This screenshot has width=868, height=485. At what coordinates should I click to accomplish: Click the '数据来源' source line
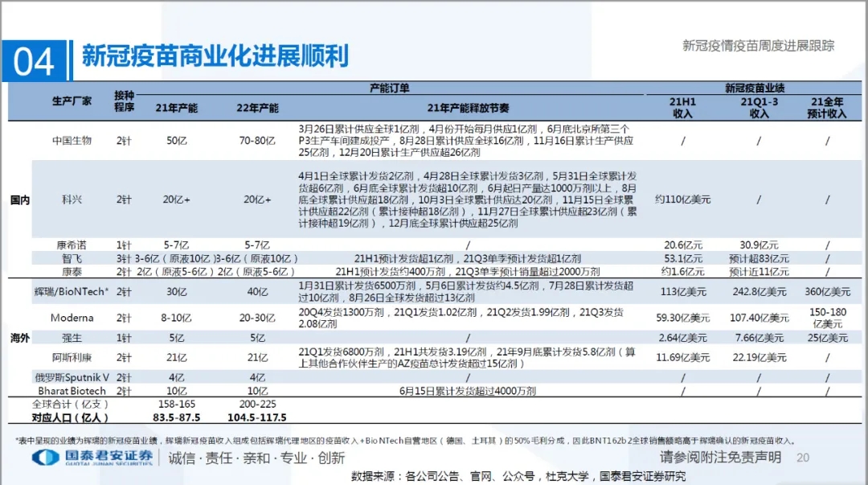pyautogui.click(x=518, y=476)
